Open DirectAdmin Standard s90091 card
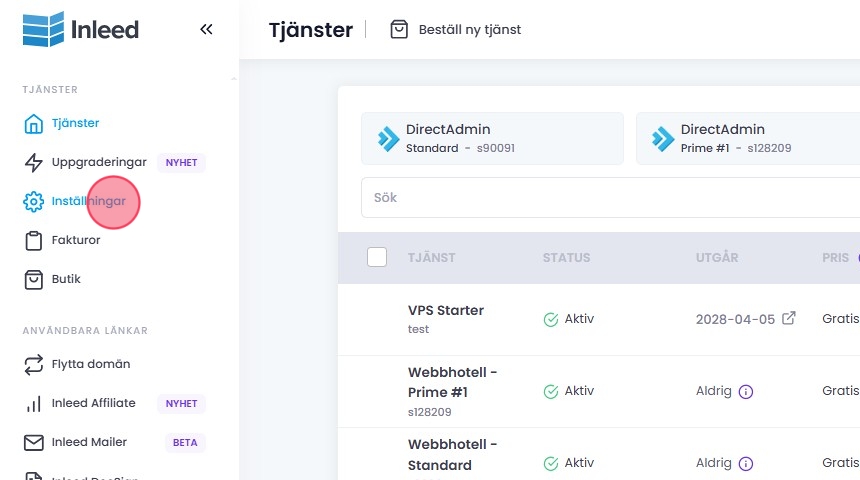Image resolution: width=860 pixels, height=480 pixels. [x=492, y=138]
